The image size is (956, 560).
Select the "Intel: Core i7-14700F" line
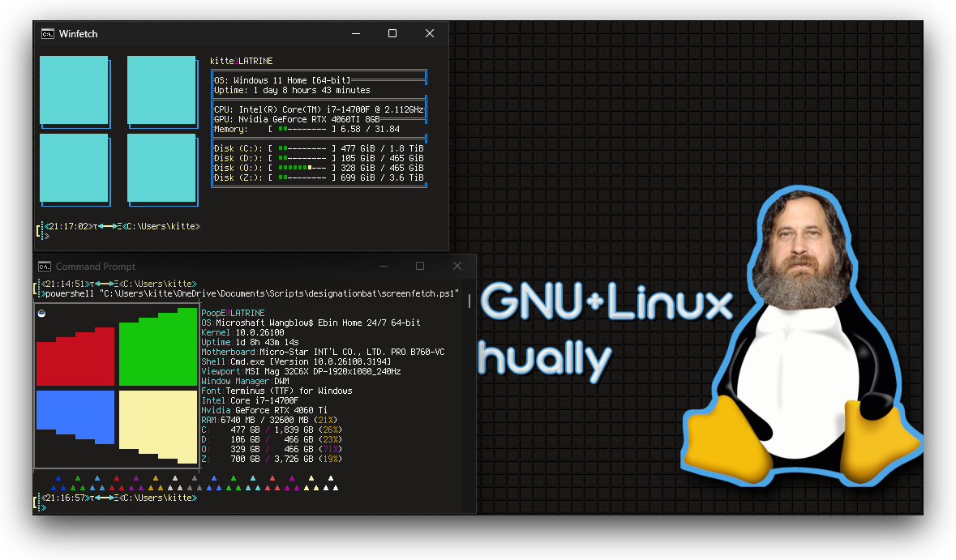click(250, 401)
